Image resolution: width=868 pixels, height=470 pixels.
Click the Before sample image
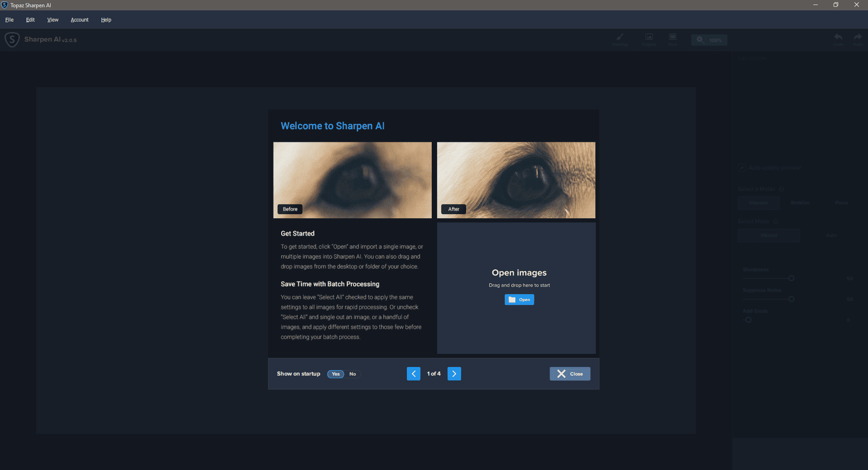point(353,180)
